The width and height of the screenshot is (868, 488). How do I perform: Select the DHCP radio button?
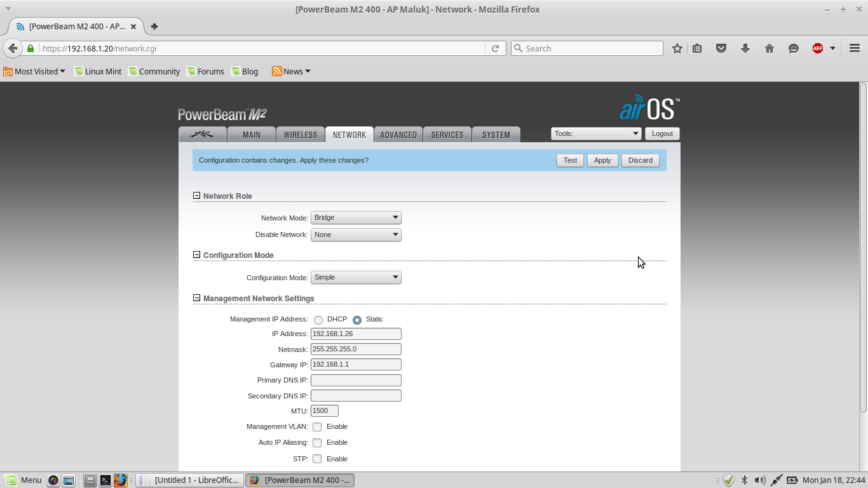click(318, 320)
